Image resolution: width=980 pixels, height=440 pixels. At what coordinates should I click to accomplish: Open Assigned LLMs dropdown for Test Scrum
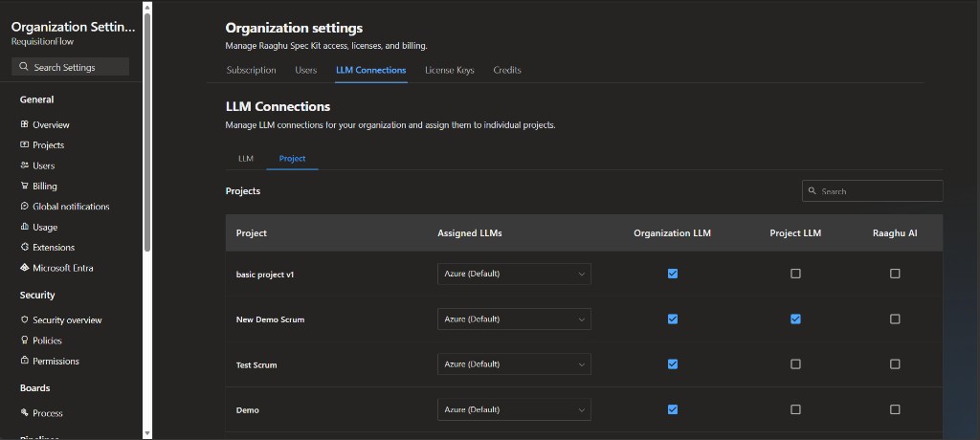tap(514, 363)
